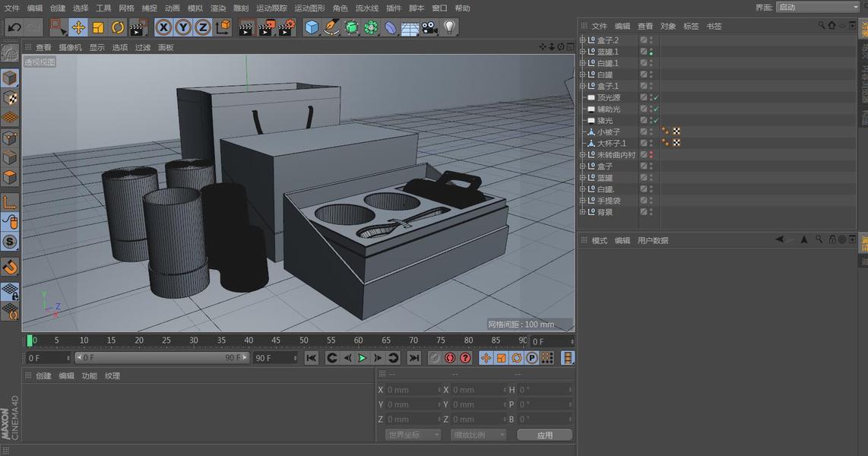This screenshot has width=868, height=456.
Task: Open the 摄像机 viewport menu
Action: [x=70, y=47]
